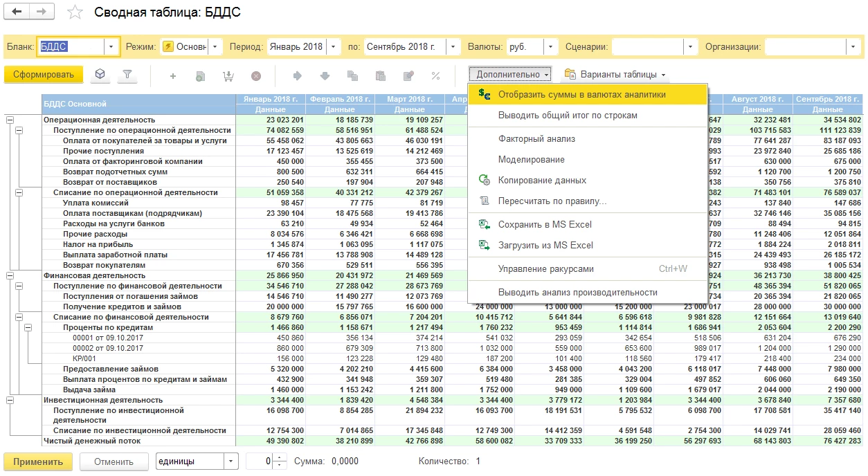Open the Варианты таблицы dropdown
Screen dimensions: 868x476
[615, 75]
